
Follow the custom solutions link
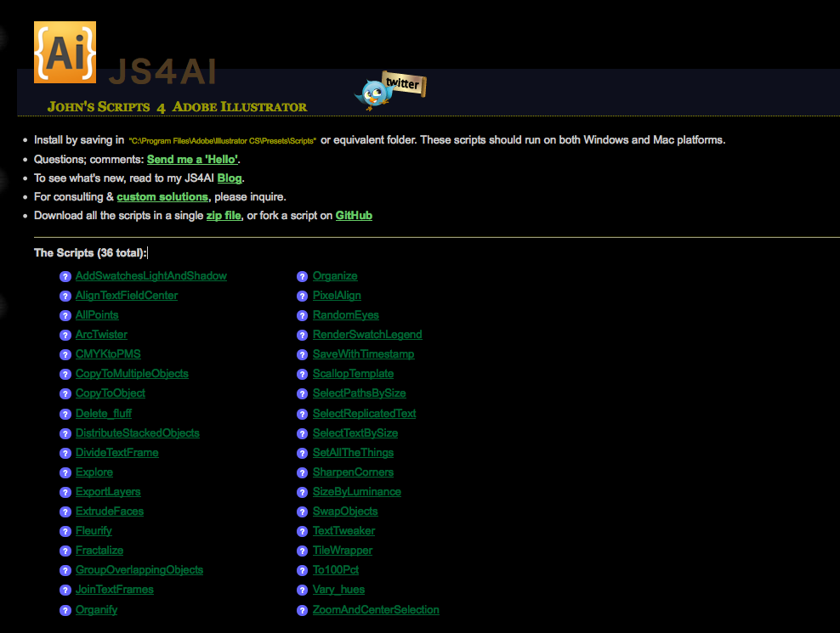pyautogui.click(x=162, y=197)
